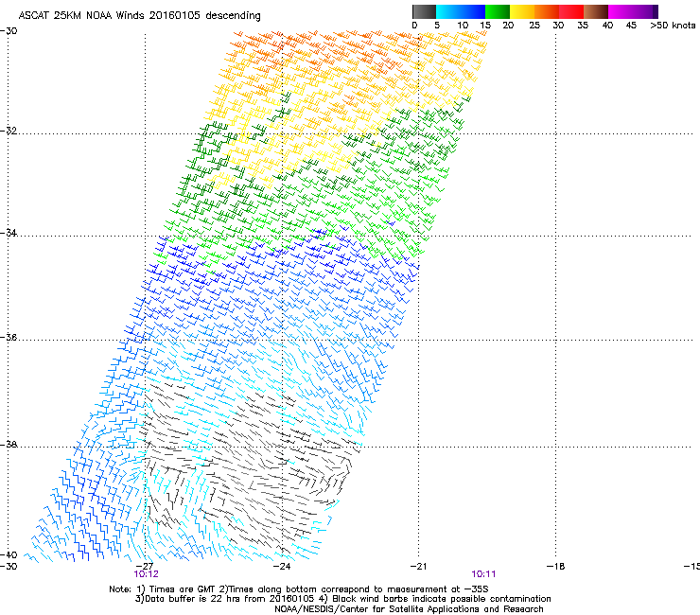Click the '-27' longitude axis label

[x=145, y=567]
